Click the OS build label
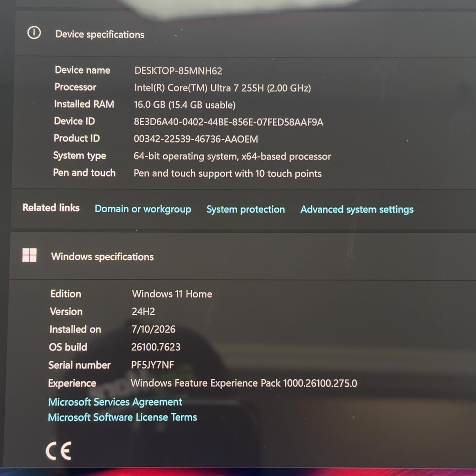 68,347
